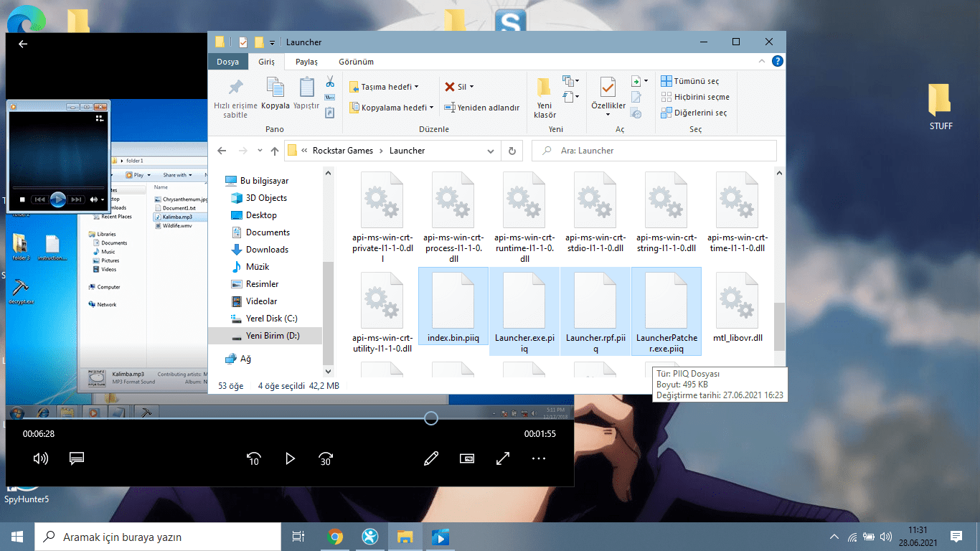980x551 pixels.
Task: Refresh the Launcher folder view
Action: click(x=512, y=151)
